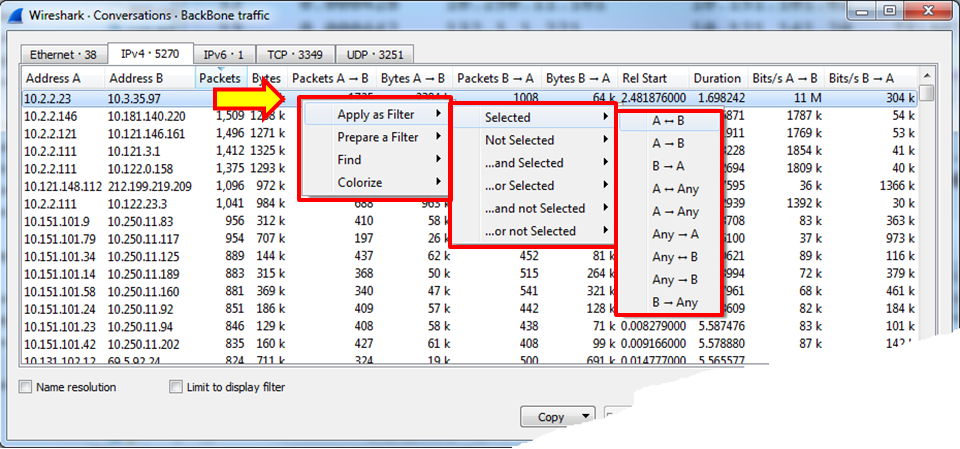Choose Not Selected submenu entry
Viewport: 960px width, 449px height.
click(533, 140)
